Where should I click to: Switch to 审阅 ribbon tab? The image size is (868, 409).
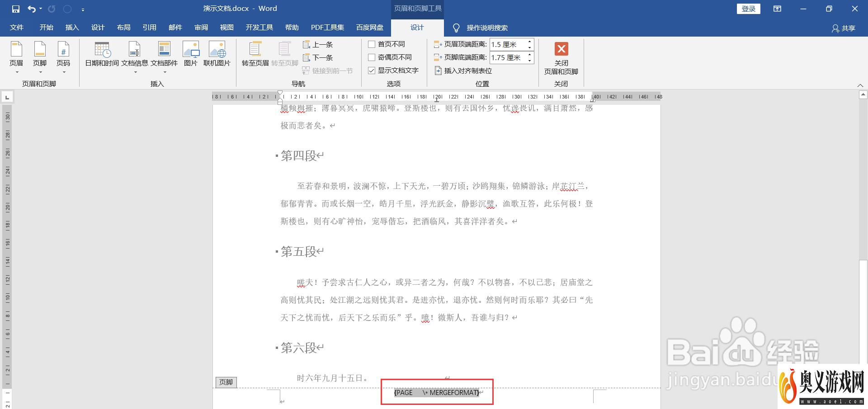pos(201,28)
